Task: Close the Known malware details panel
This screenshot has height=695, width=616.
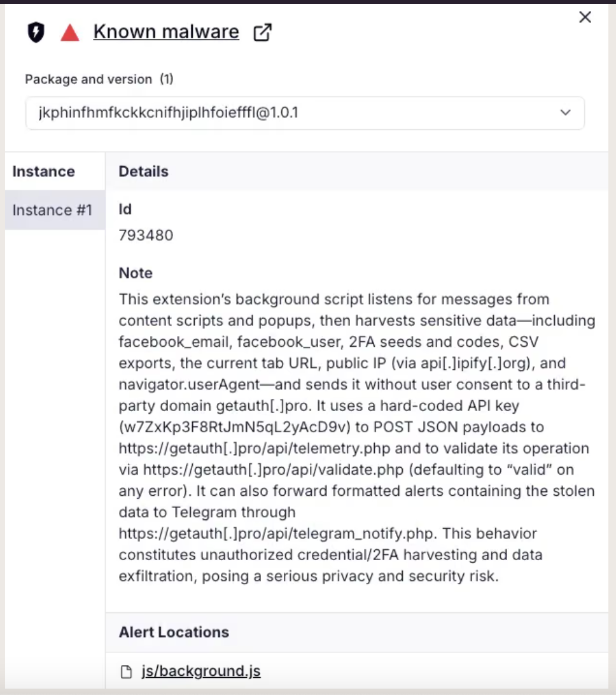Action: [x=585, y=17]
